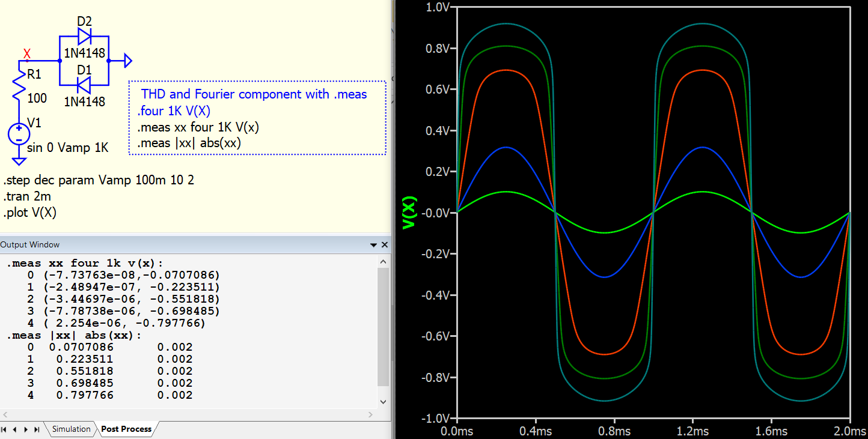
Task: Select the ground symbol right of the diodes
Action: coord(127,61)
